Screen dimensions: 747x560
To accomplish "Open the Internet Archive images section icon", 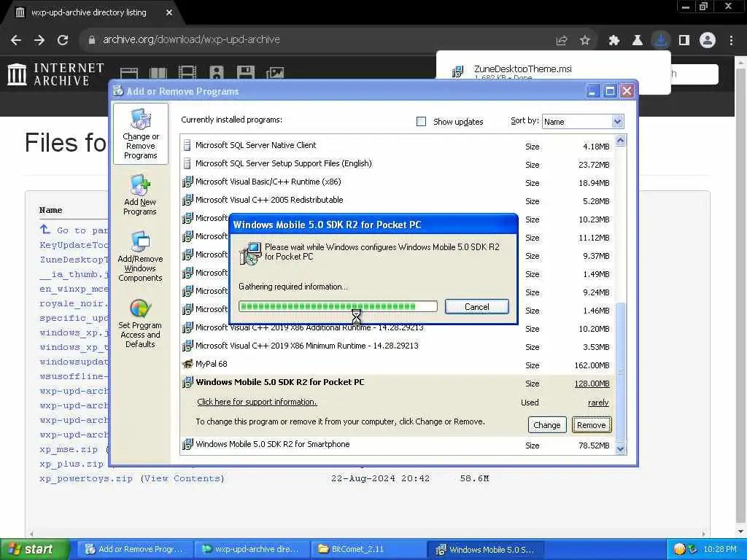I will pos(275,72).
